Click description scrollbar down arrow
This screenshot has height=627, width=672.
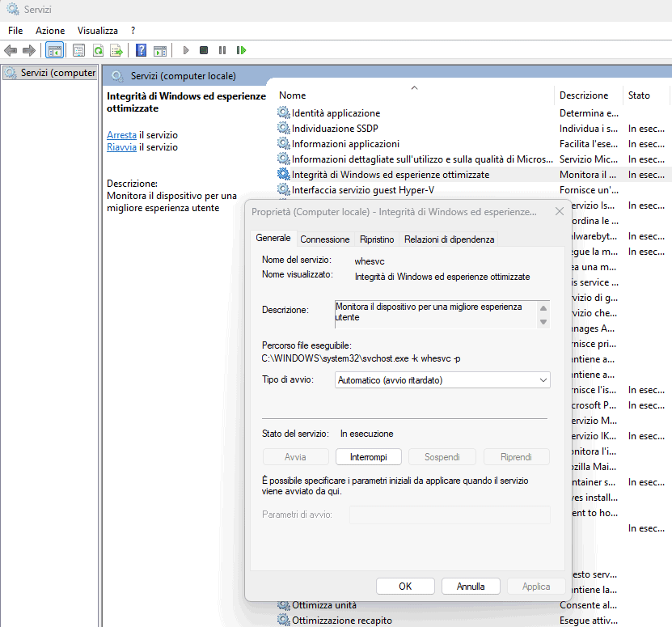[x=543, y=322]
